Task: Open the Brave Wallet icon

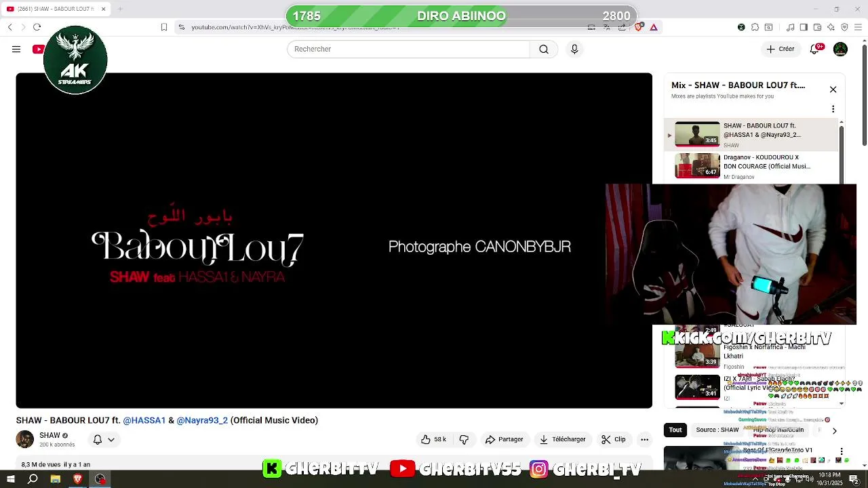Action: pos(817,27)
